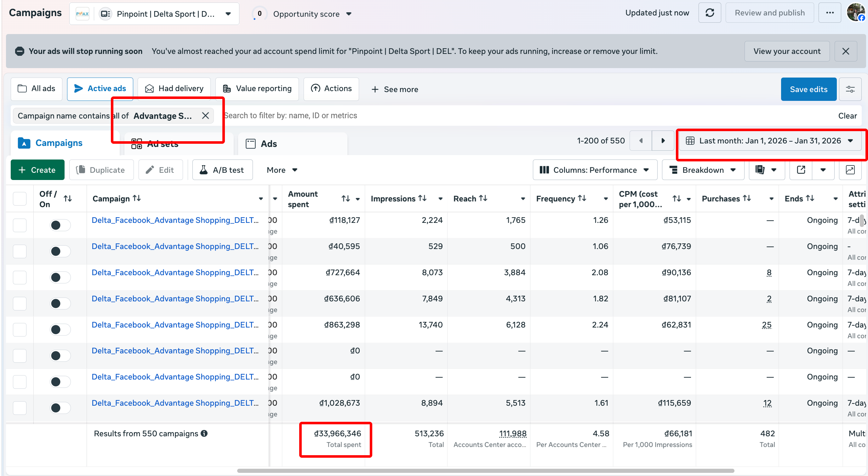Screen dimensions: 868x476
Task: Turn off the campaign with đ863,298 spent
Action: click(60, 330)
